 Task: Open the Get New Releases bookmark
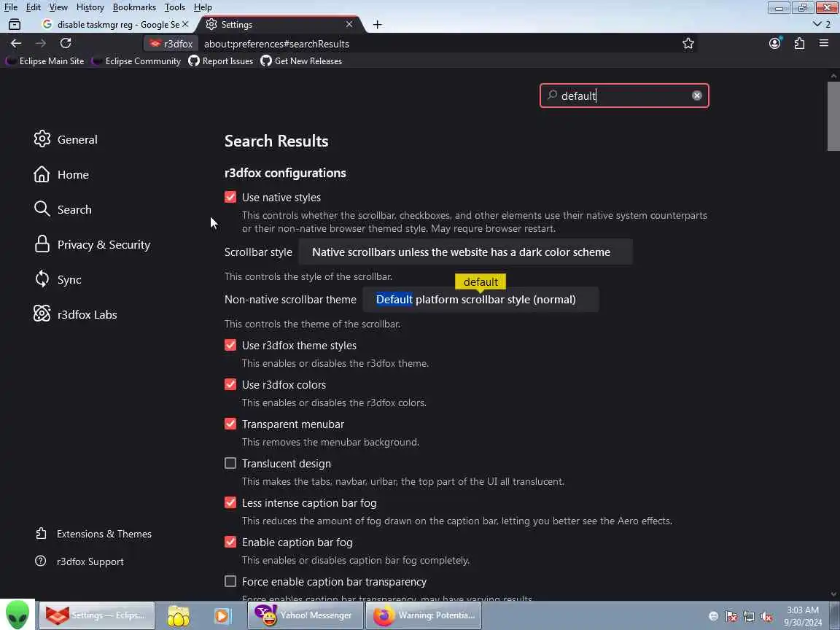(x=301, y=61)
